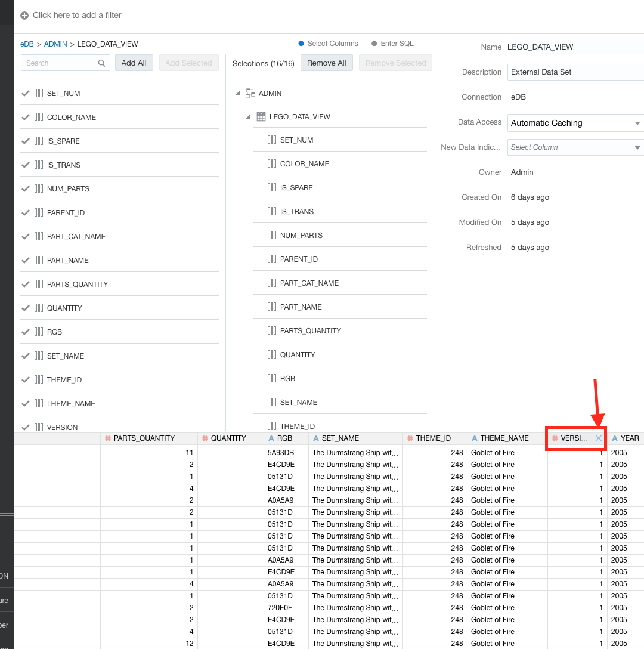
Task: Collapse the ADMIN tree node
Action: (237, 94)
